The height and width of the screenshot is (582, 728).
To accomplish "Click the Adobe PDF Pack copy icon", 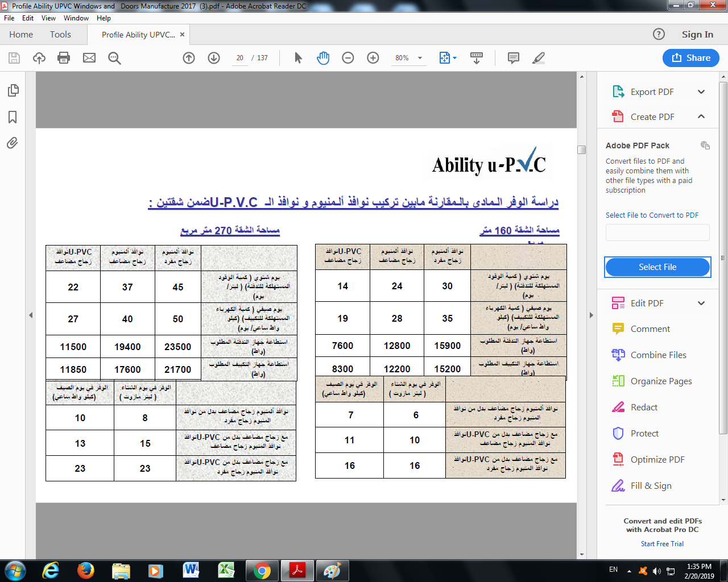I will [705, 145].
